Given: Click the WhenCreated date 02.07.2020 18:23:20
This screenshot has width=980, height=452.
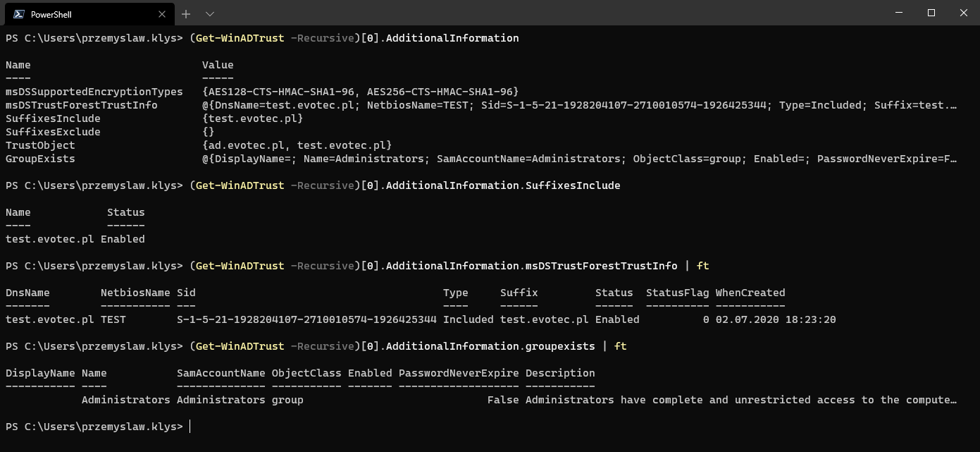Looking at the screenshot, I should coord(776,319).
